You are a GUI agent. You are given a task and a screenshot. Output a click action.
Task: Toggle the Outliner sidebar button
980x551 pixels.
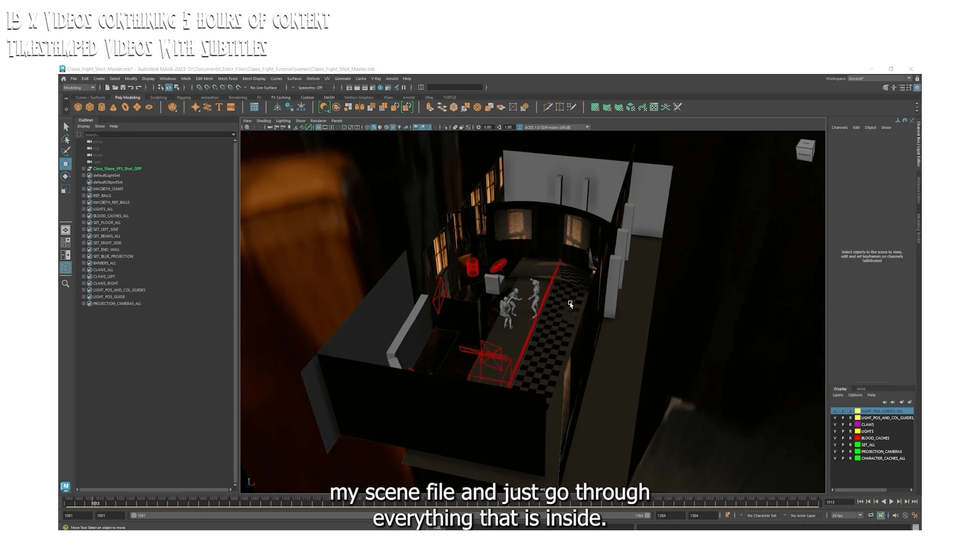point(65,267)
